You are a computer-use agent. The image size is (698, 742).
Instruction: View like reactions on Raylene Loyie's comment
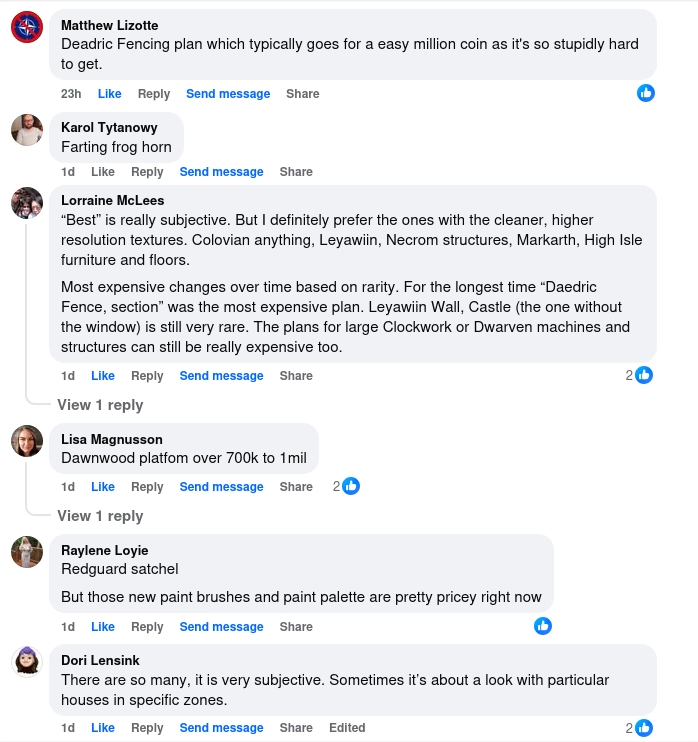(543, 626)
